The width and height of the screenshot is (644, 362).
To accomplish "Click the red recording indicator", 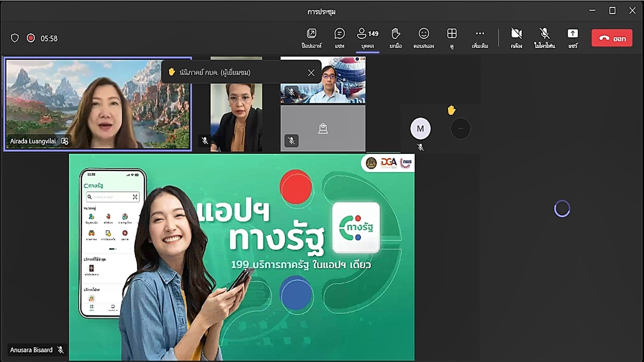I will coord(31,38).
